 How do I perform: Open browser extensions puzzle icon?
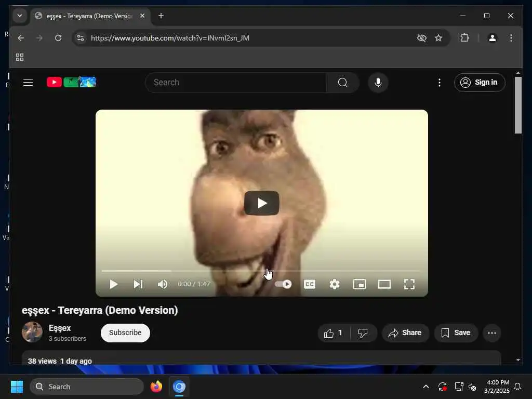pos(464,38)
